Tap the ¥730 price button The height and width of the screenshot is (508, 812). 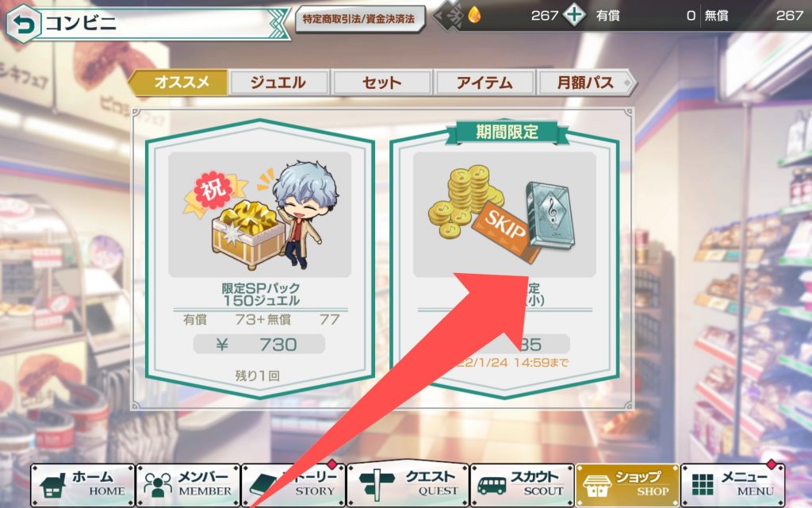pyautogui.click(x=259, y=344)
